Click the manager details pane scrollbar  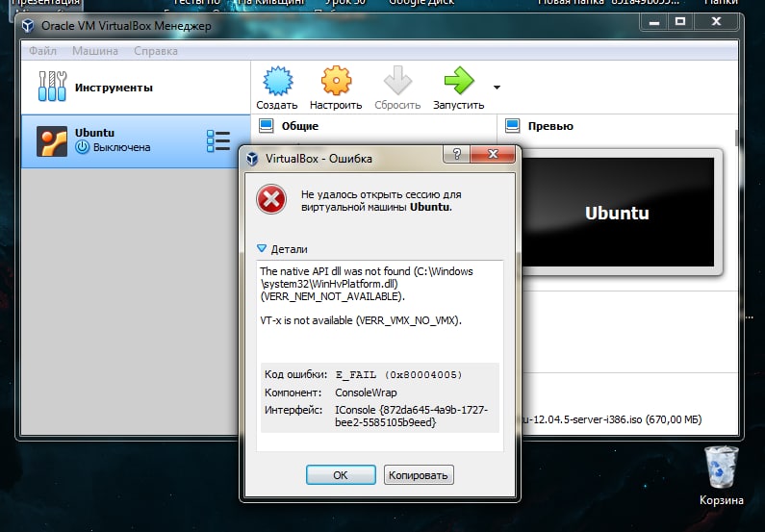click(736, 138)
